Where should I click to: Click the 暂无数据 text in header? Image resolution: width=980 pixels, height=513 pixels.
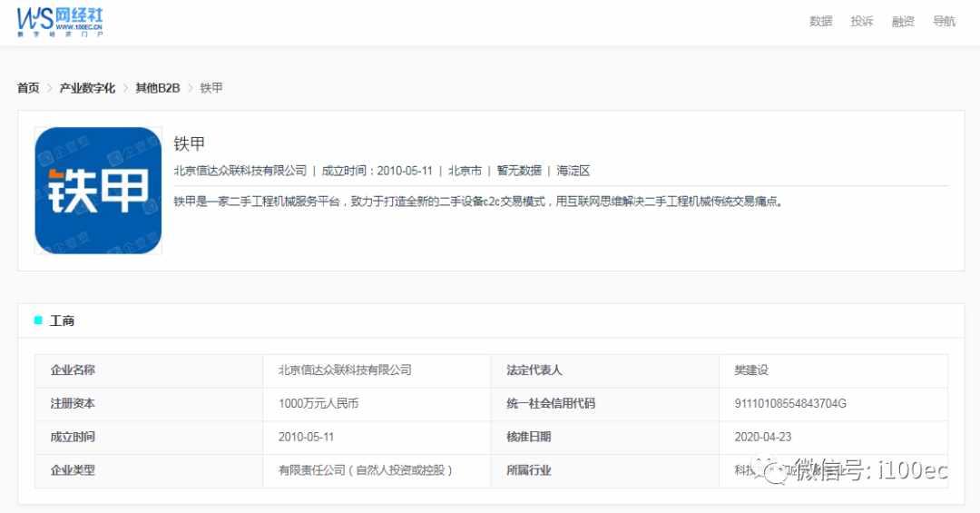[x=519, y=171]
